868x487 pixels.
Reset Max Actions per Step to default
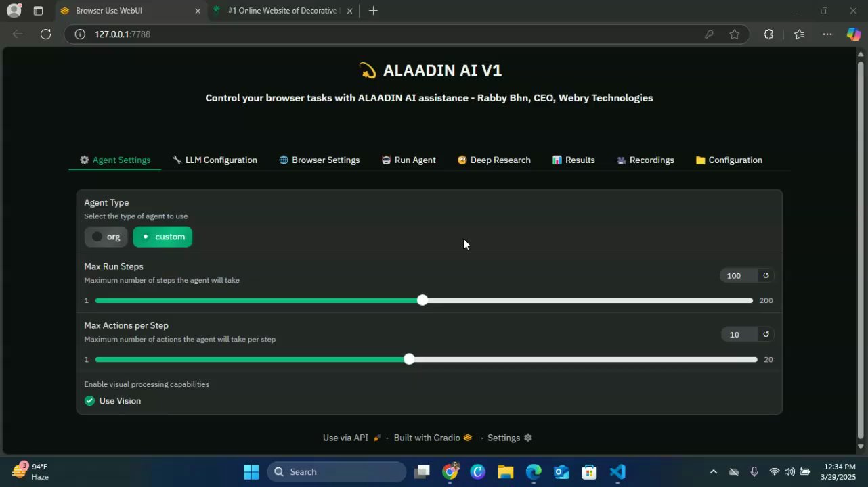point(766,334)
